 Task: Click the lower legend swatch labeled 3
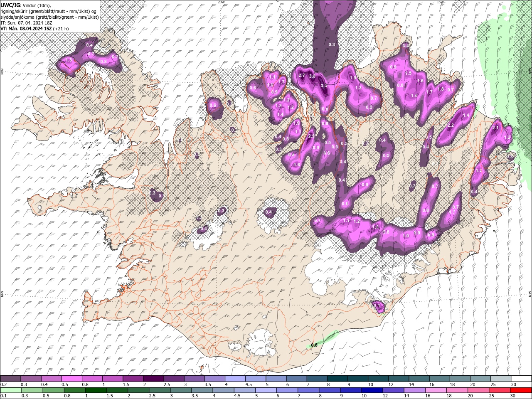coord(181,390)
